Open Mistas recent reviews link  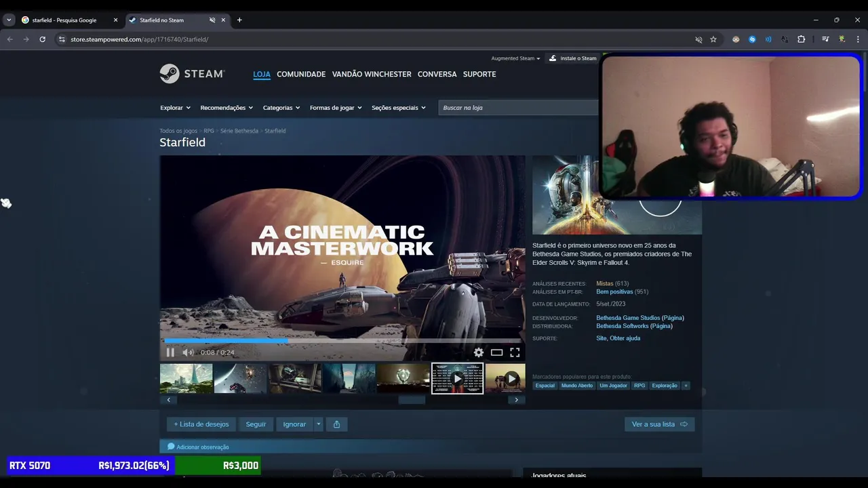[604, 283]
